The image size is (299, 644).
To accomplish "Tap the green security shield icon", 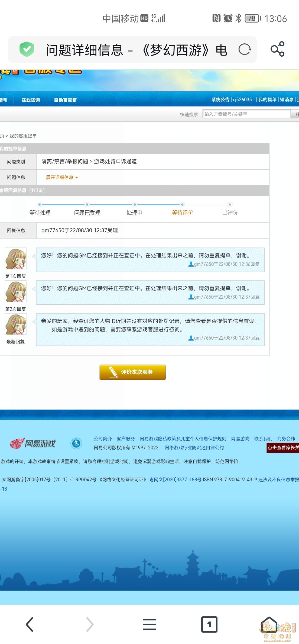I will point(27,50).
